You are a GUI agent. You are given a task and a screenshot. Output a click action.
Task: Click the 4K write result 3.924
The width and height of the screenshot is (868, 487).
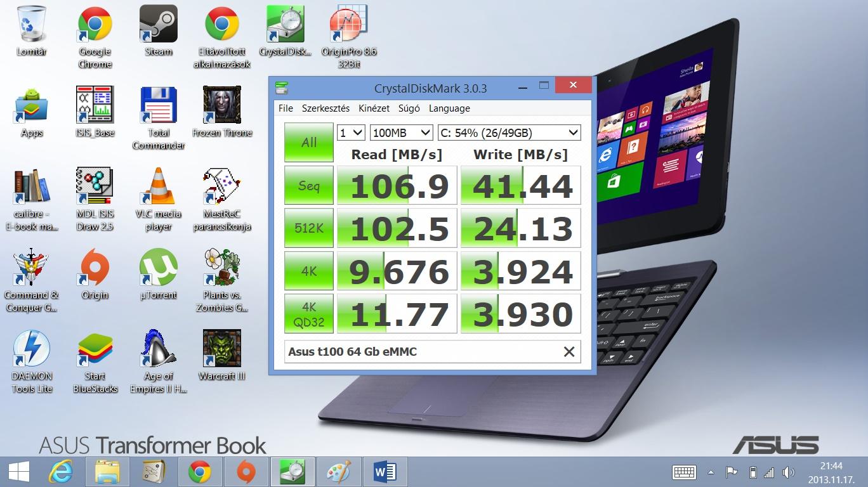click(521, 271)
